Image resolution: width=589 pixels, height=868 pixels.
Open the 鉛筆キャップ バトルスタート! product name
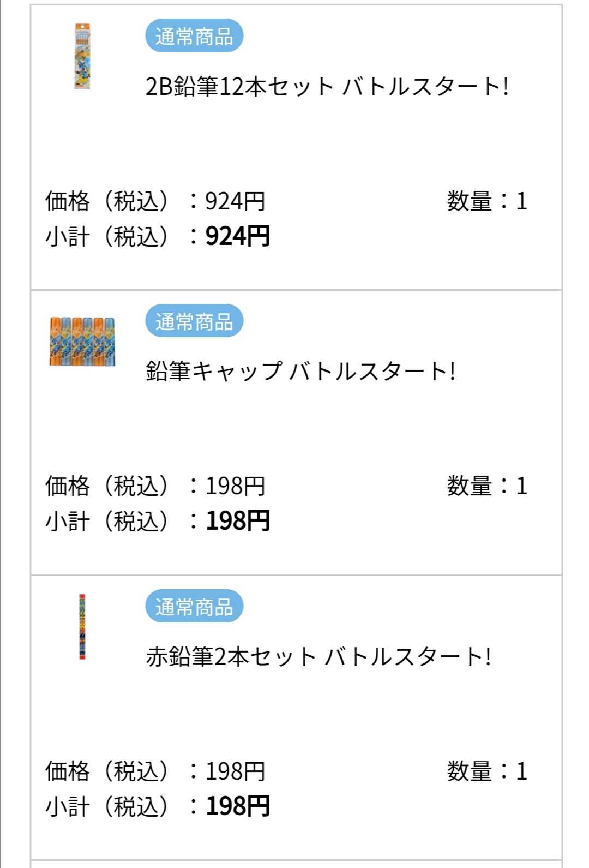(x=300, y=372)
